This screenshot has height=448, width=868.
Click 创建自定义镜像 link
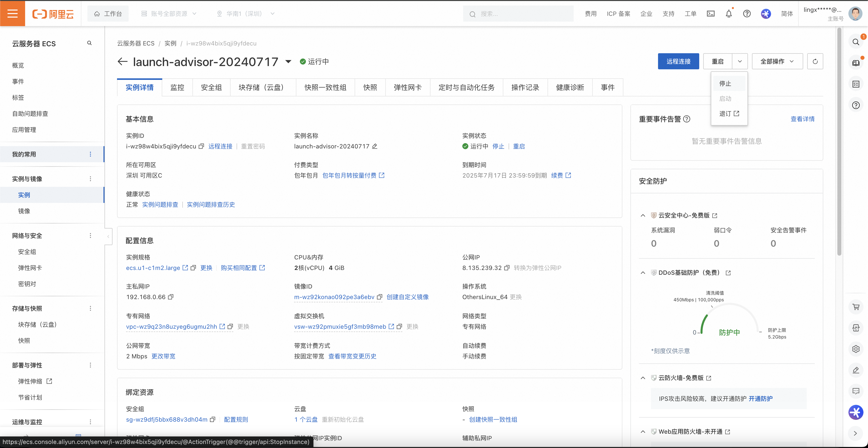click(408, 297)
